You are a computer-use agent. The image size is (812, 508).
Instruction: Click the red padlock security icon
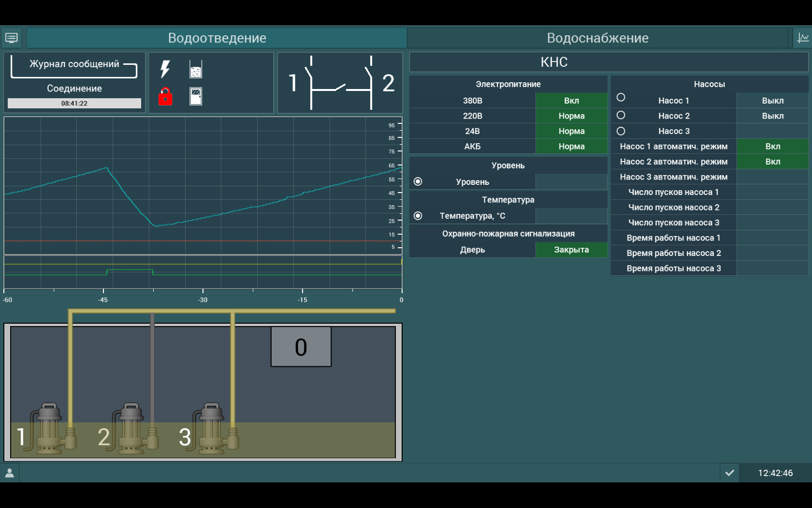[x=165, y=96]
